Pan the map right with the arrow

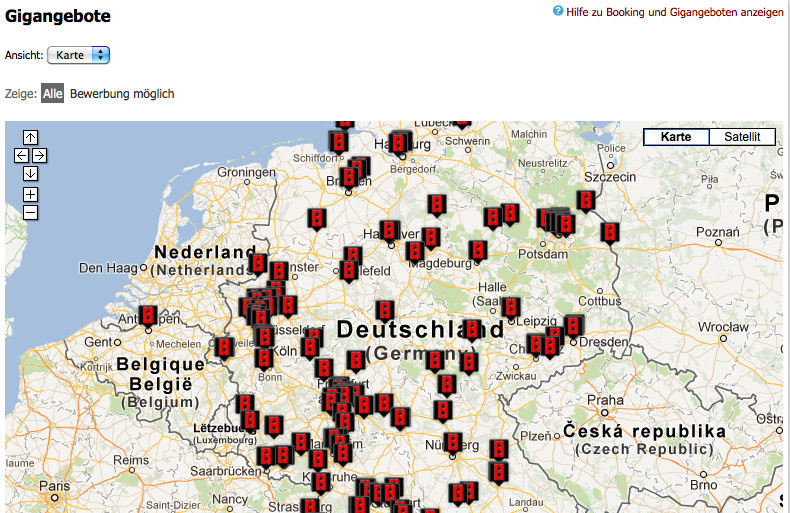point(39,156)
